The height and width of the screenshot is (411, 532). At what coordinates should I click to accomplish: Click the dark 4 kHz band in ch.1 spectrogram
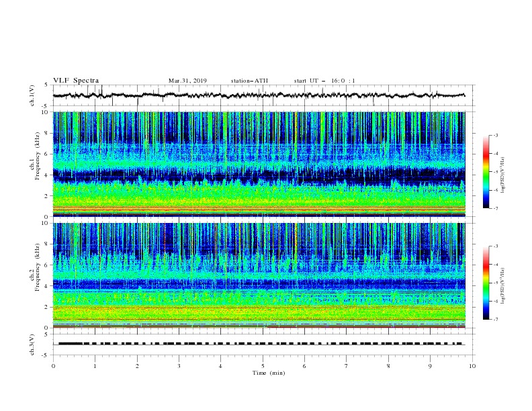pyautogui.click(x=259, y=177)
